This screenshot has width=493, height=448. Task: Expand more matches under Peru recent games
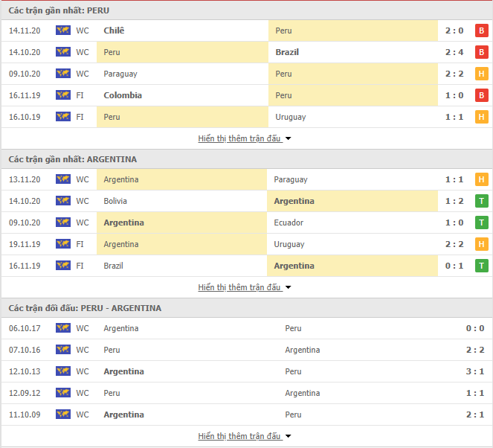[245, 138]
